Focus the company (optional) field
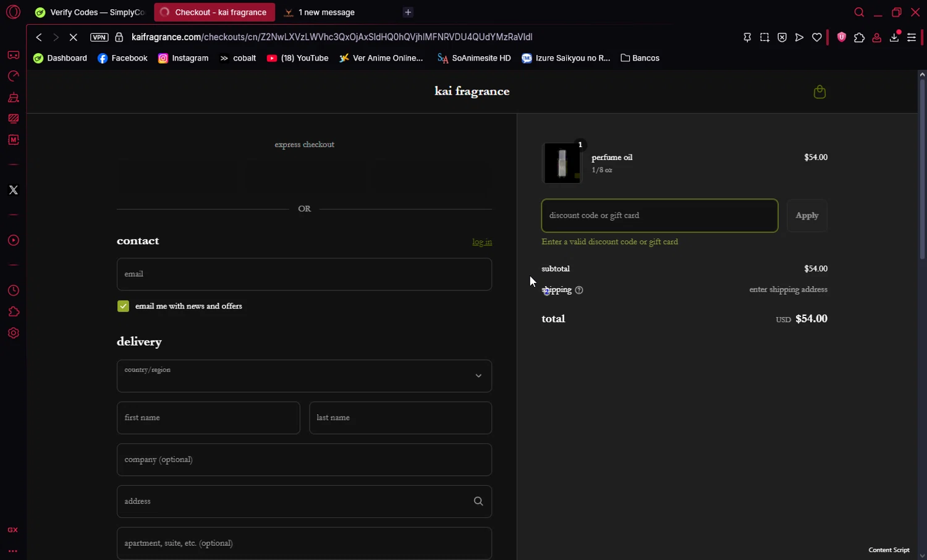The width and height of the screenshot is (927, 560). click(x=304, y=460)
